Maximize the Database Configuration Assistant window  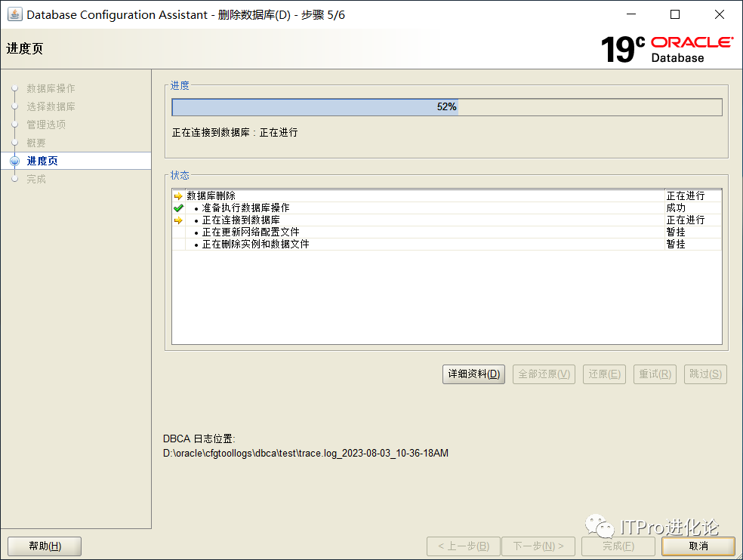675,14
